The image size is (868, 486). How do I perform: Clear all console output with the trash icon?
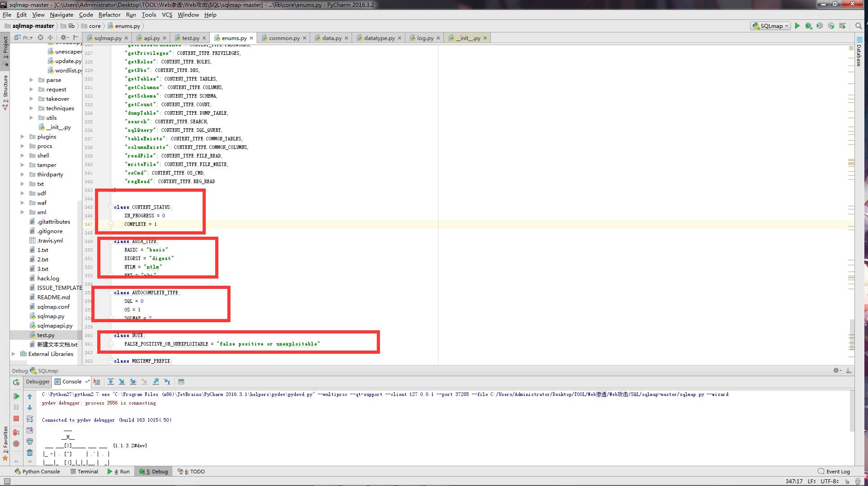30,452
